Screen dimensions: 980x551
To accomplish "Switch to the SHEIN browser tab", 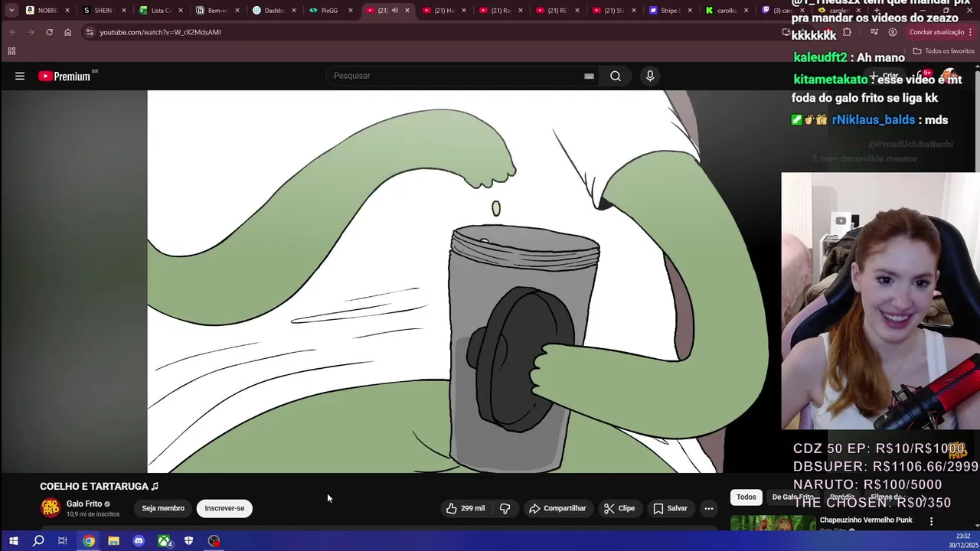I will click(x=104, y=11).
